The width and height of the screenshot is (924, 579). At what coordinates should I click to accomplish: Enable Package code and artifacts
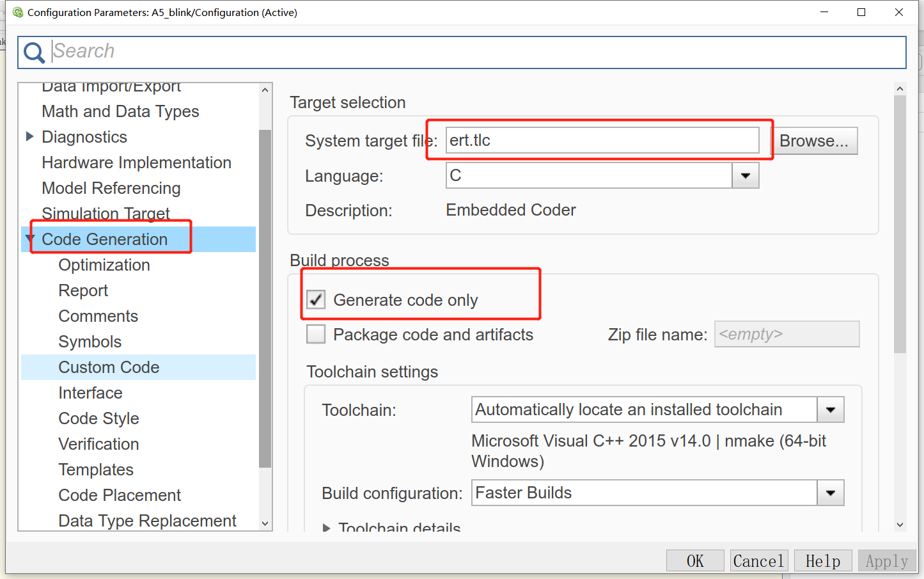316,334
